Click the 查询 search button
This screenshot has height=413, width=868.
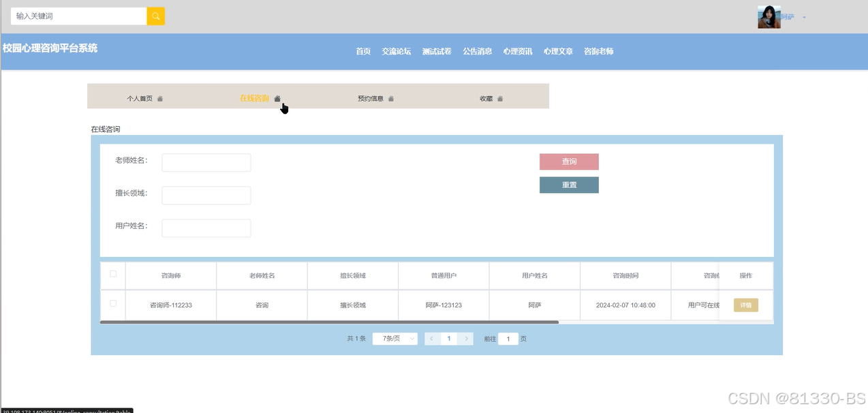click(569, 162)
